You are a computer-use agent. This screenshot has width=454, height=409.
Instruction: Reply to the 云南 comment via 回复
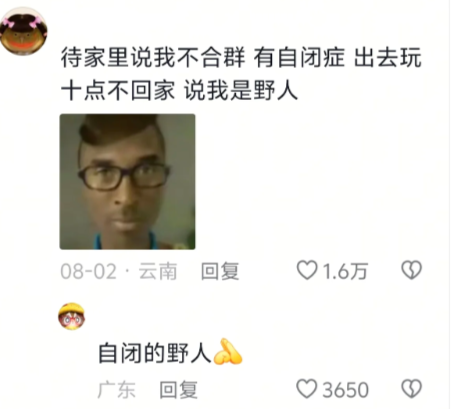(220, 271)
